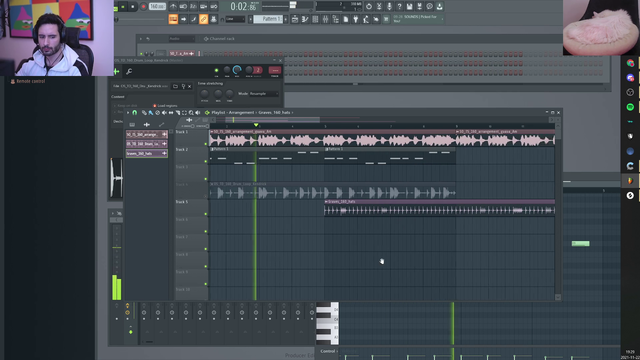Select the top arrangement clip in picker panel
The height and width of the screenshot is (360, 640).
147,134
